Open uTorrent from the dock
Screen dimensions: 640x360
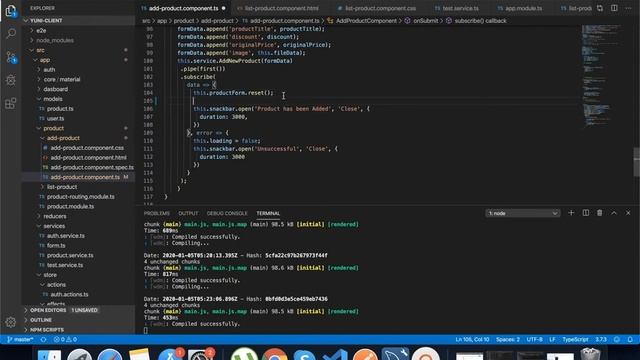point(244,354)
